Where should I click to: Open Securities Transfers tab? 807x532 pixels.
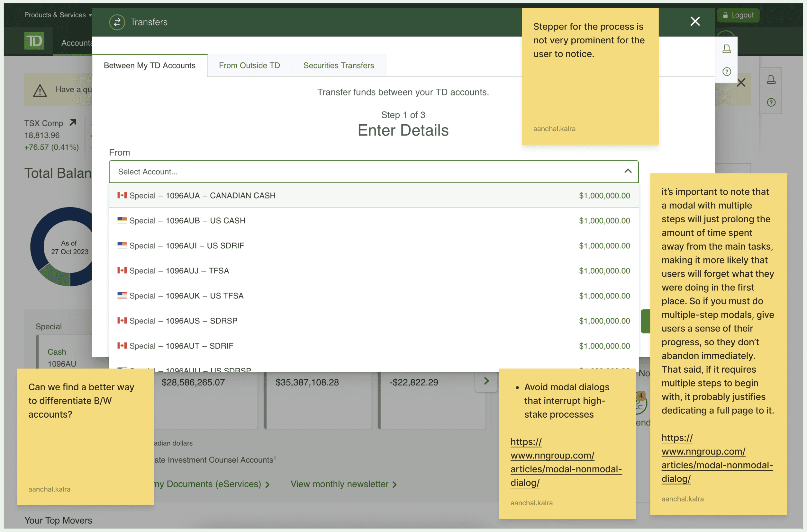(x=339, y=66)
